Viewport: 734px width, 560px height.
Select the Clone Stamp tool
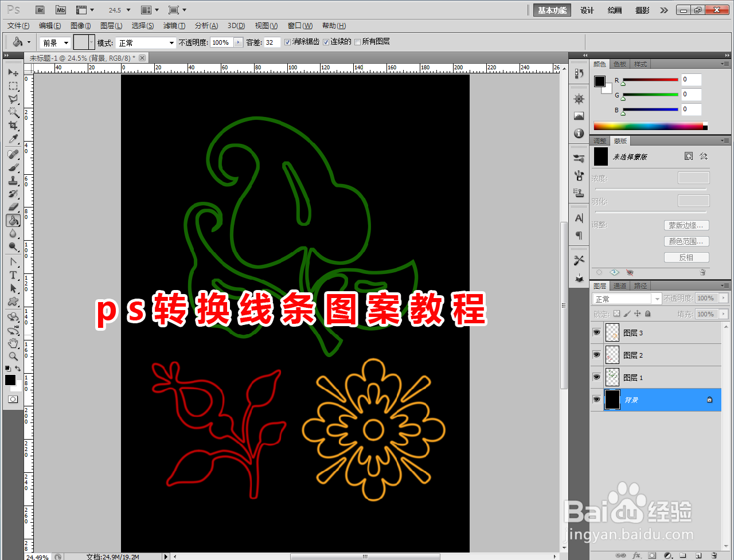point(13,181)
